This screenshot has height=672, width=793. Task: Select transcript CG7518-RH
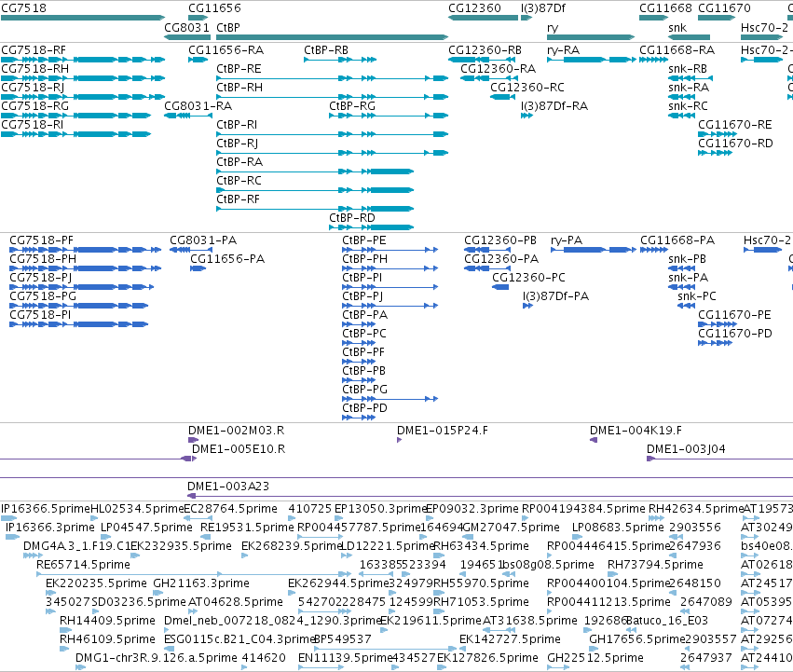pyautogui.click(x=83, y=78)
